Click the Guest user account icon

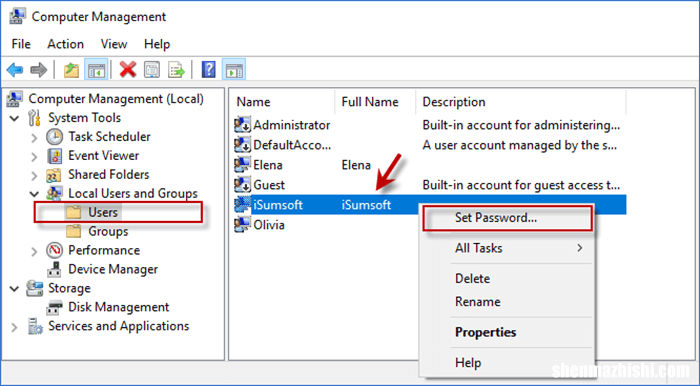pyautogui.click(x=242, y=185)
